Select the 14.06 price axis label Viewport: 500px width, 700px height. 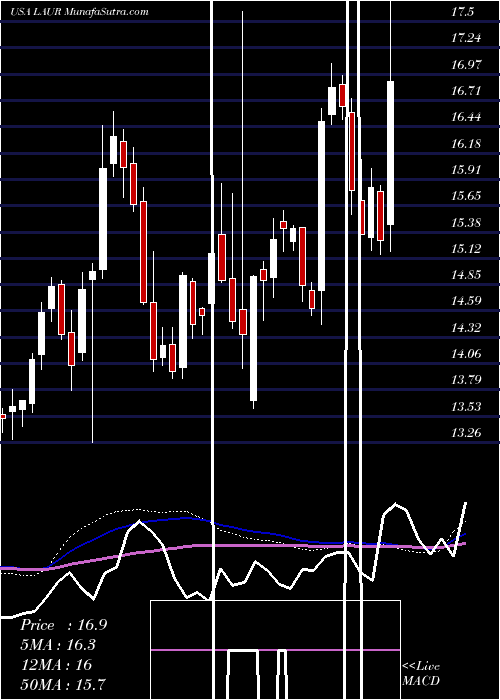click(x=466, y=354)
